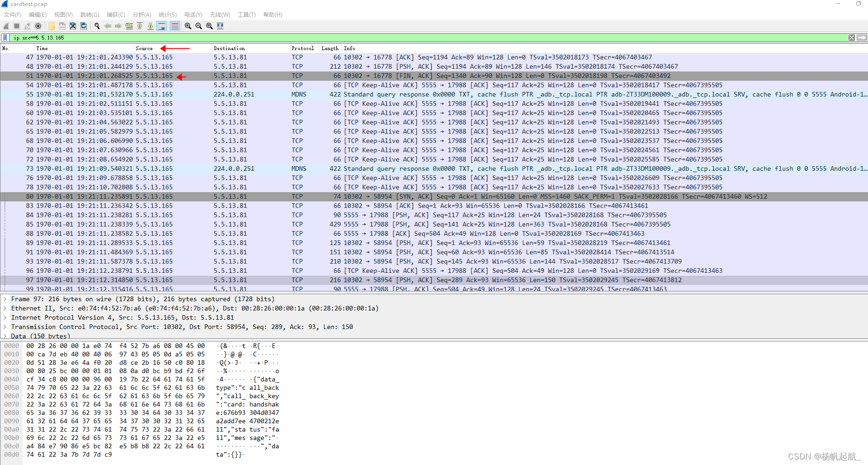Screen dimensions: 868x465
Task: Open capture options dialog
Action: pyautogui.click(x=38, y=26)
